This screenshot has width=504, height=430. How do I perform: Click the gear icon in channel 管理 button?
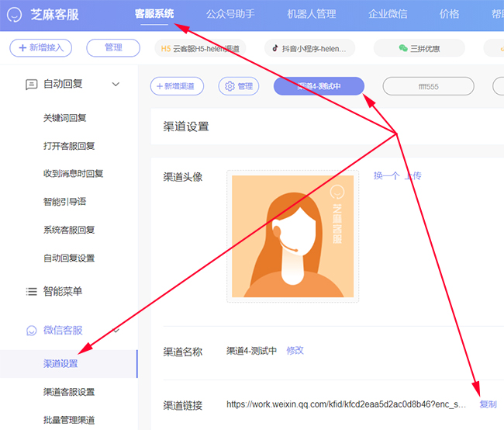[x=230, y=86]
